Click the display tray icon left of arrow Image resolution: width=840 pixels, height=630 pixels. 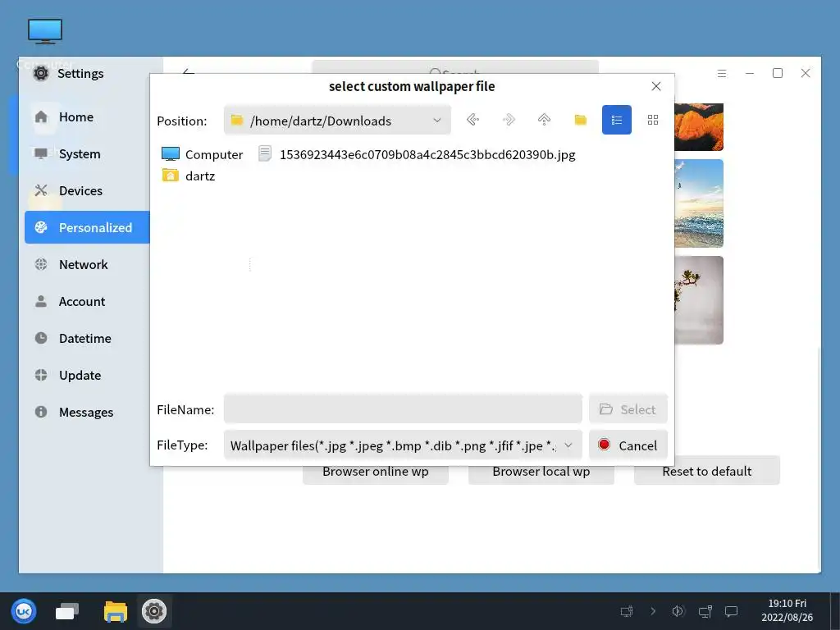pyautogui.click(x=626, y=611)
